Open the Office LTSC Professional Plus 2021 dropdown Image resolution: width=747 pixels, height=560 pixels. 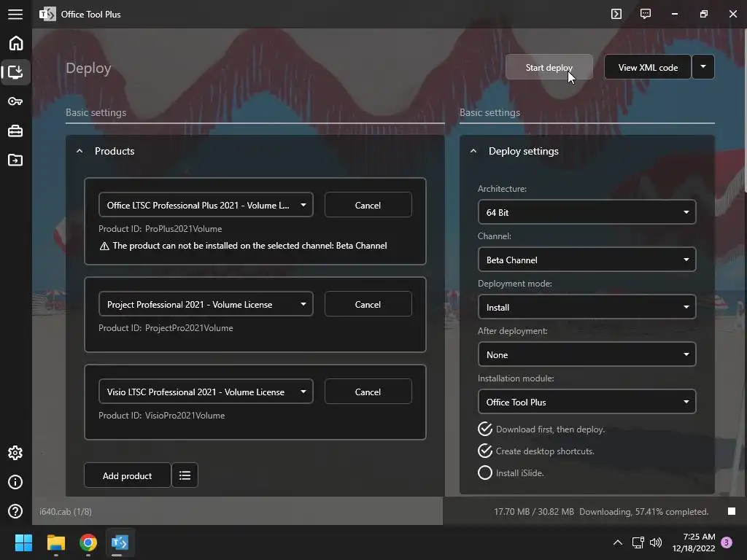[x=206, y=205]
